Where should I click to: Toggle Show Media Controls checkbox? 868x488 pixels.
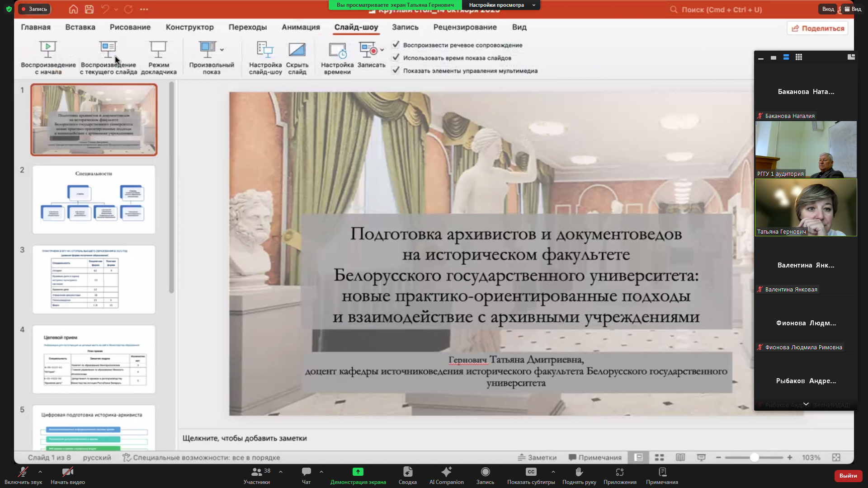tap(396, 70)
